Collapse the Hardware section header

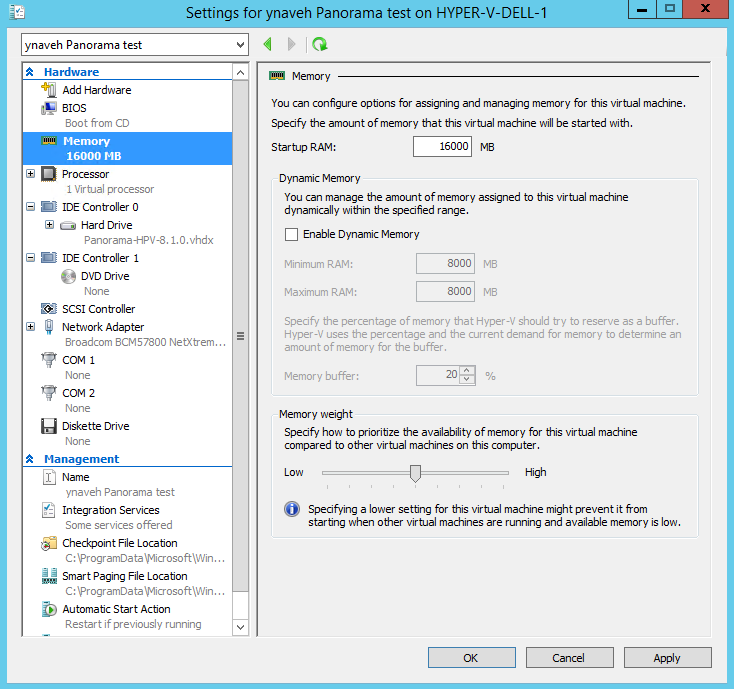pos(30,72)
